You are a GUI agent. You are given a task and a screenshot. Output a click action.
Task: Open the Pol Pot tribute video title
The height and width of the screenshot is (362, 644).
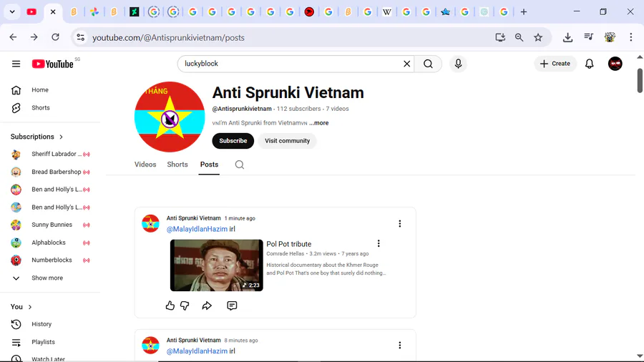click(x=289, y=244)
